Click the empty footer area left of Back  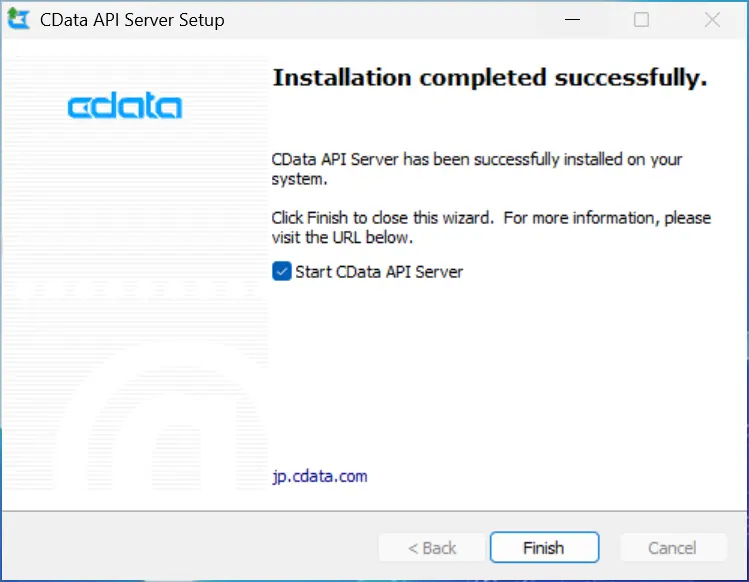pos(190,548)
